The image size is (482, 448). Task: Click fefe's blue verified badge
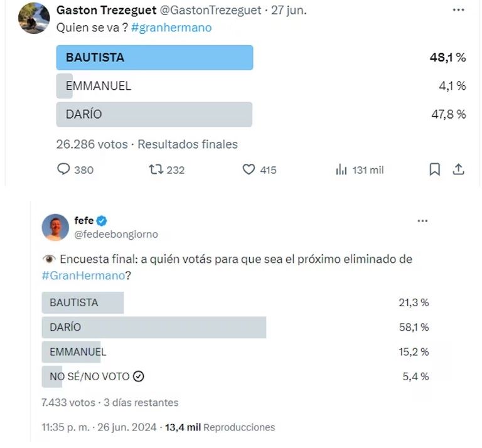click(x=102, y=221)
